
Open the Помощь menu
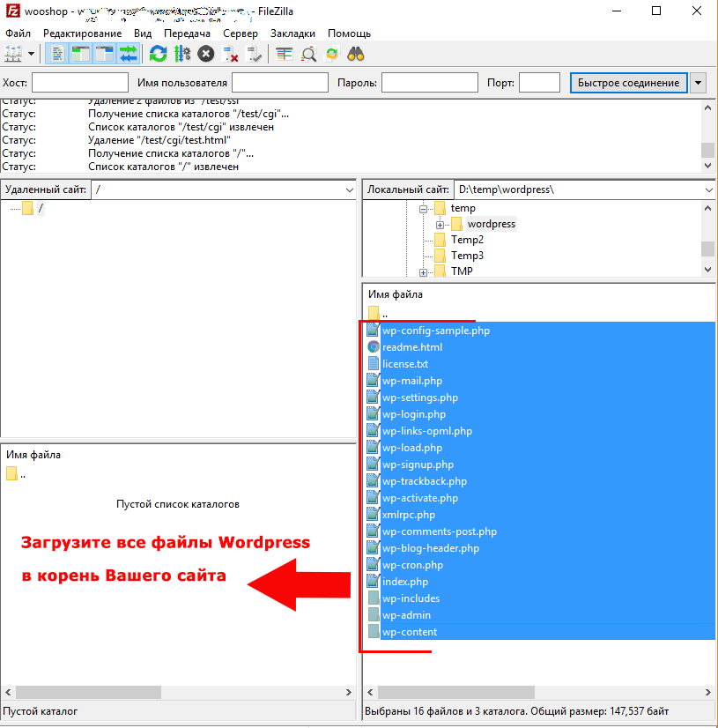pyautogui.click(x=349, y=33)
